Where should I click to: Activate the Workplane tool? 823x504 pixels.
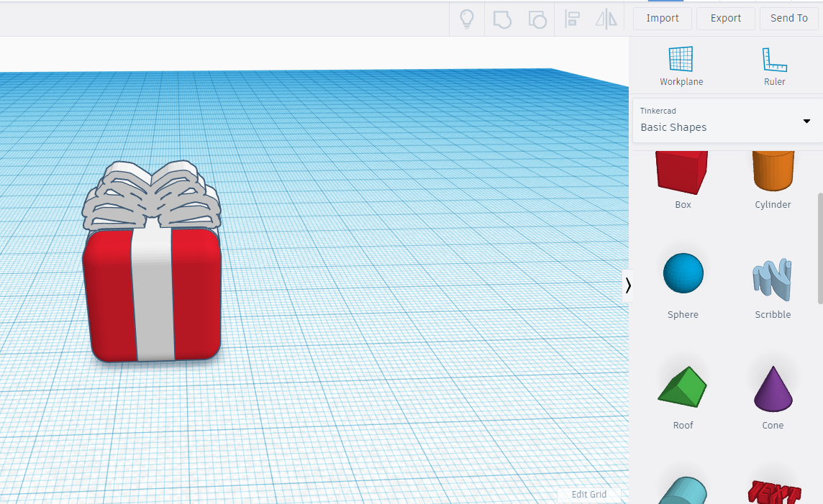681,66
